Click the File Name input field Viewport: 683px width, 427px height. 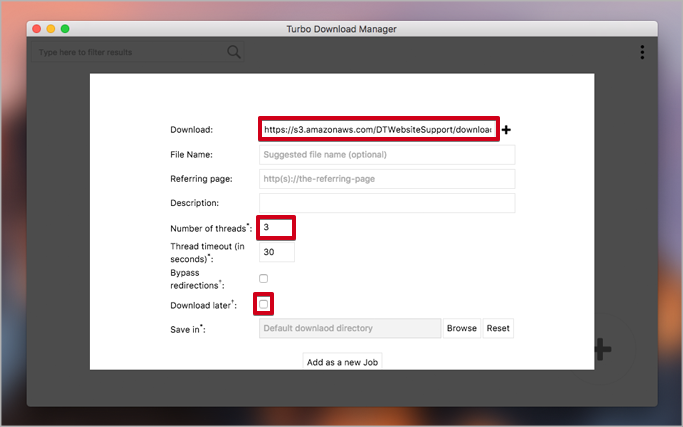click(x=387, y=155)
